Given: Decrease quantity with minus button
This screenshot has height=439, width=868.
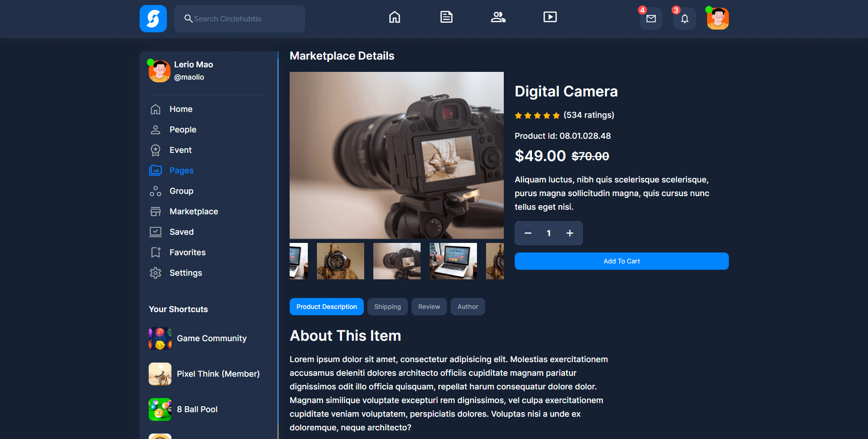Looking at the screenshot, I should point(528,233).
